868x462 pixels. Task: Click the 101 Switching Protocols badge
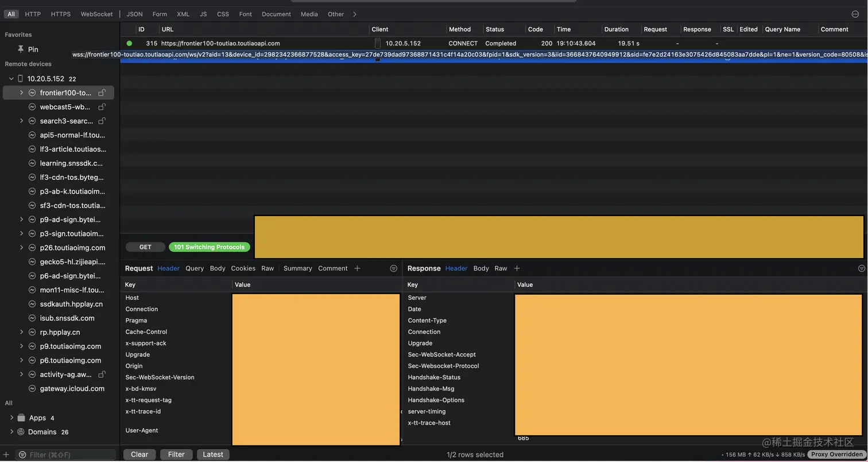pyautogui.click(x=210, y=247)
